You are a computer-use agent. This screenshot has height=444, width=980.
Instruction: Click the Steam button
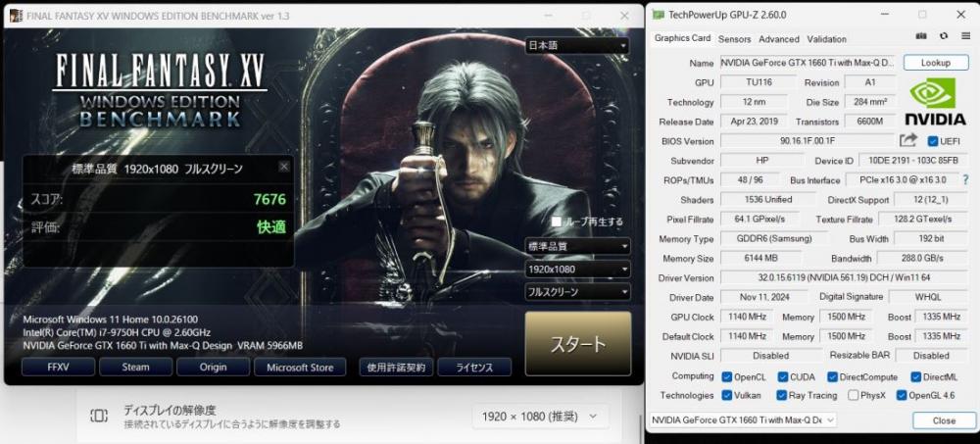pos(135,368)
